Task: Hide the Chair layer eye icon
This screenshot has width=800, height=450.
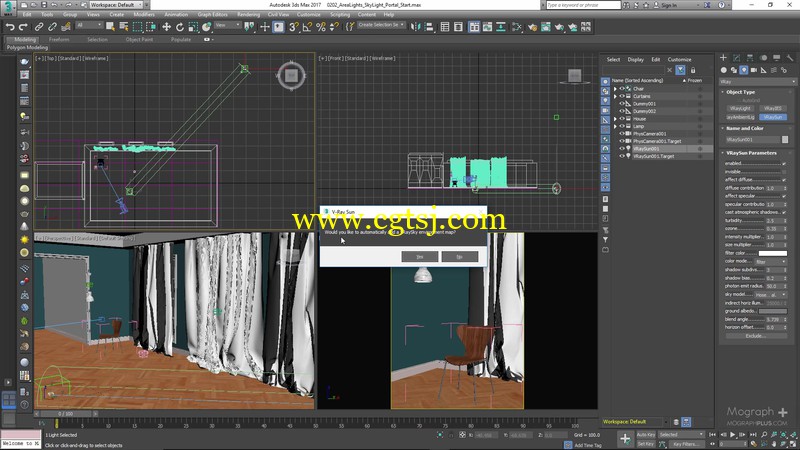Action: 622,89
